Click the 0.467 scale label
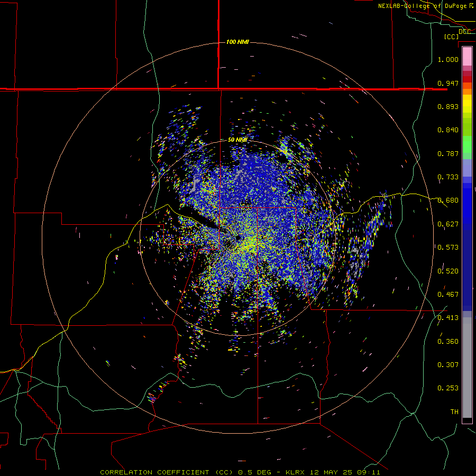This screenshot has height=476, width=476. click(448, 295)
